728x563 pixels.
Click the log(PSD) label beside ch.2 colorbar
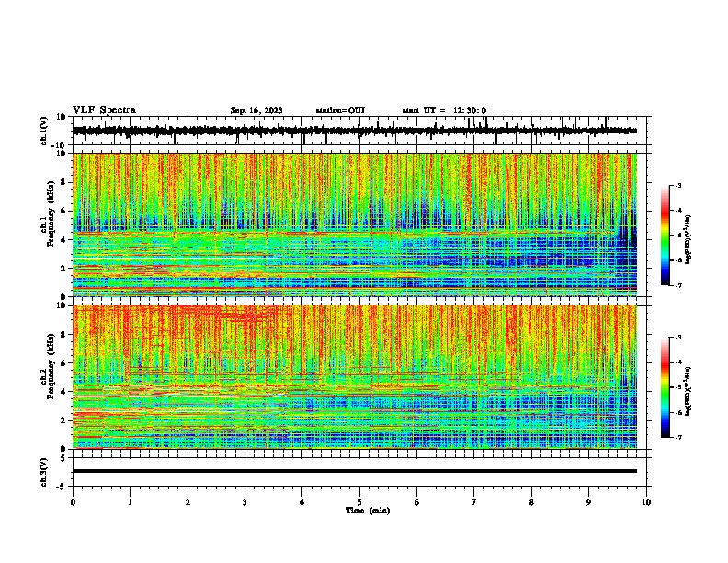pos(688,391)
